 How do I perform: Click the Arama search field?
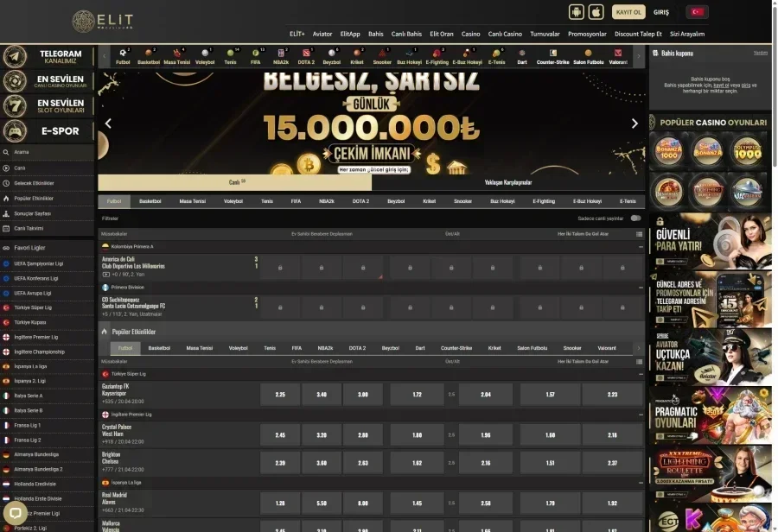[x=48, y=152]
